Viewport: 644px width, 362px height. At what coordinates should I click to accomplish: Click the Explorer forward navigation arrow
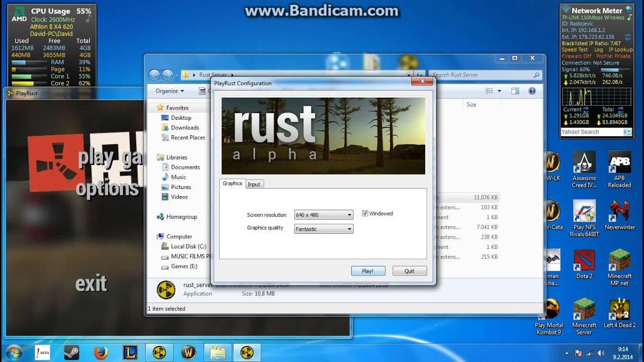pos(168,75)
